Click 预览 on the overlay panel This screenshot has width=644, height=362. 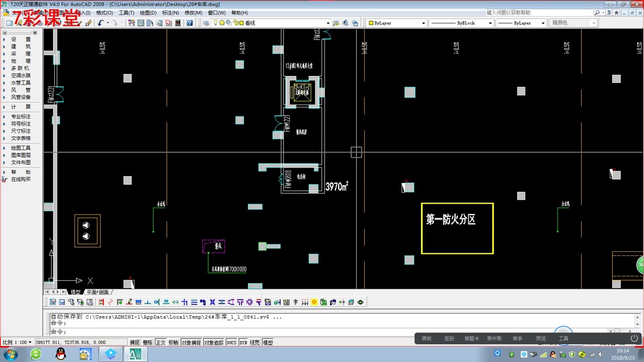coord(541,338)
